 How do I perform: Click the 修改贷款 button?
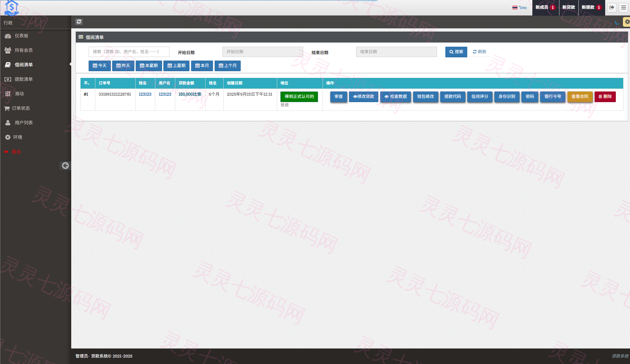pos(363,97)
